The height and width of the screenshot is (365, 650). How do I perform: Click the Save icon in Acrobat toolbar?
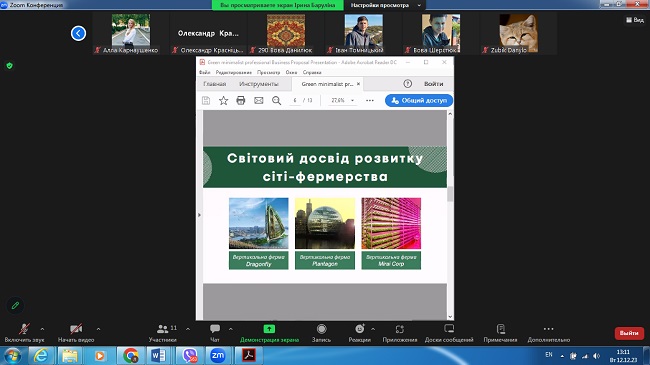206,100
